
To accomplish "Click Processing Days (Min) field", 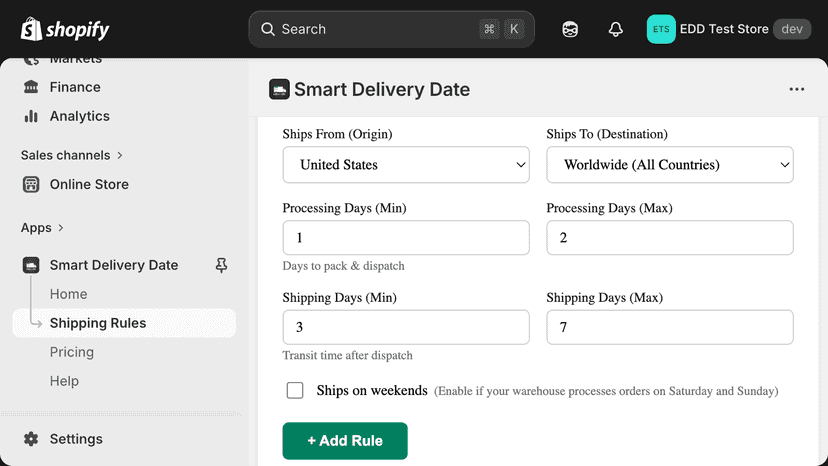I will pyautogui.click(x=406, y=238).
